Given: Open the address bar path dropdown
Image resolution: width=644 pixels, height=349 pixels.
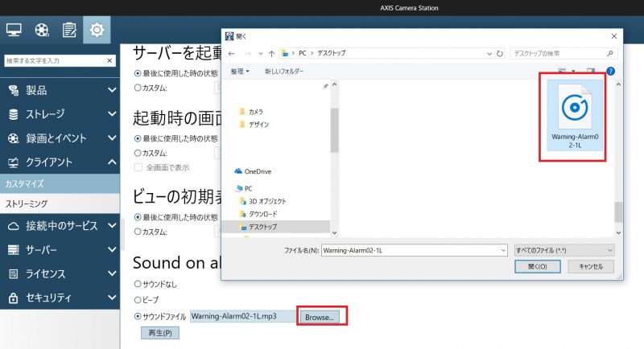Looking at the screenshot, I should (x=489, y=53).
